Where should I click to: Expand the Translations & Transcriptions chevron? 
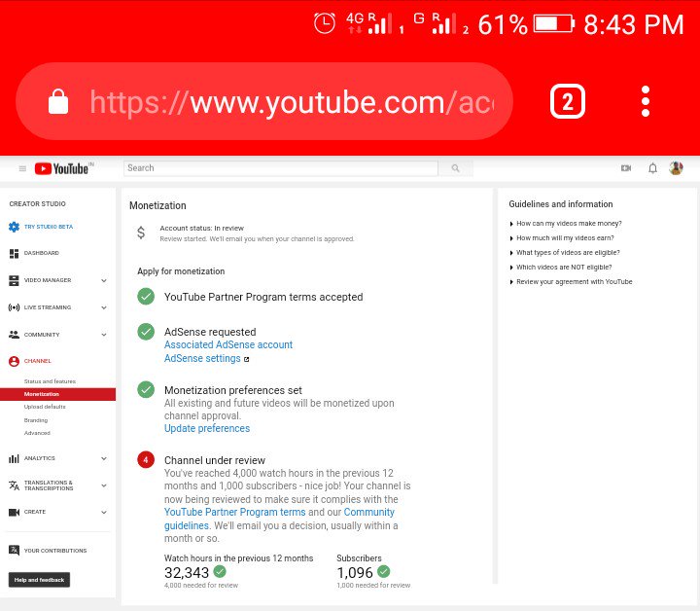(x=104, y=485)
